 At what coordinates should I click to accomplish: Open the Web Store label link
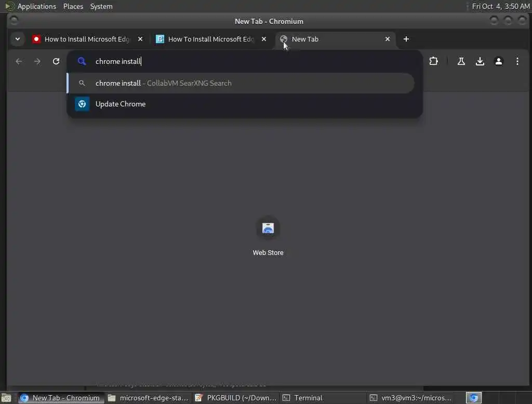[268, 253]
